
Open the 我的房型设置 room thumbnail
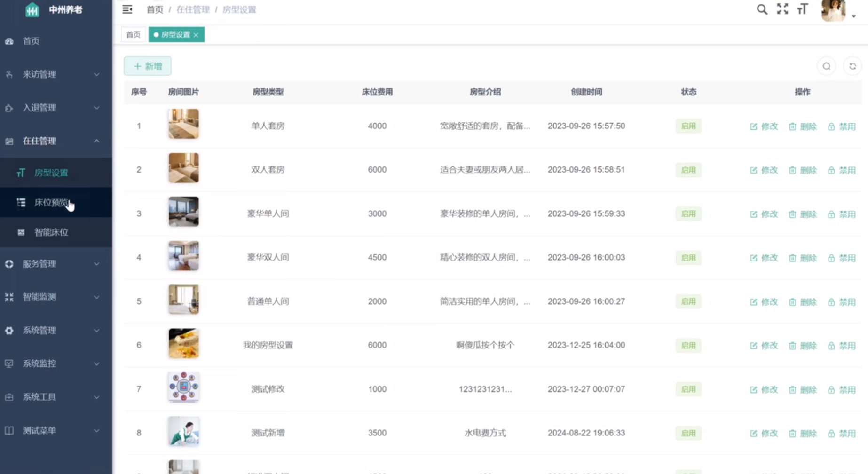[x=183, y=344]
